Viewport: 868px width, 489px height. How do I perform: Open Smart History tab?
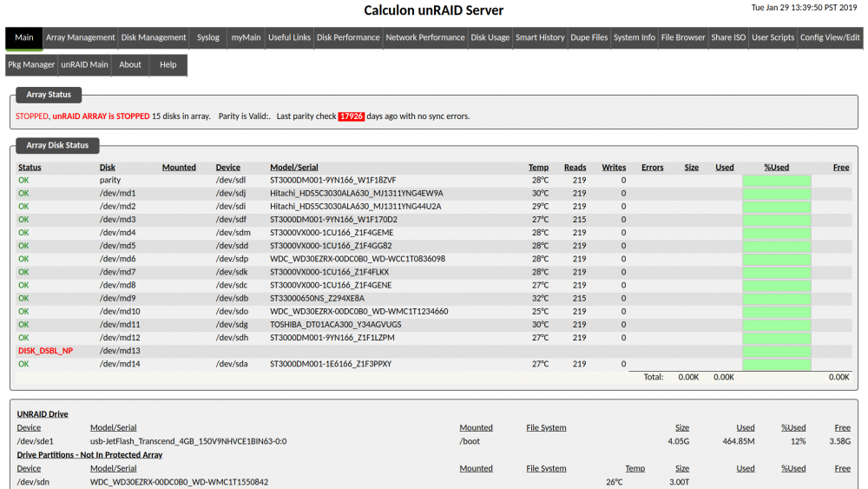(x=540, y=37)
